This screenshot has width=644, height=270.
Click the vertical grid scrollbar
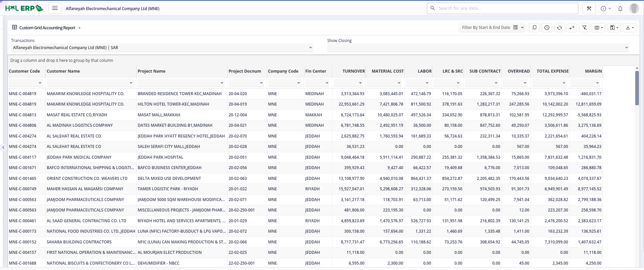coord(637,88)
